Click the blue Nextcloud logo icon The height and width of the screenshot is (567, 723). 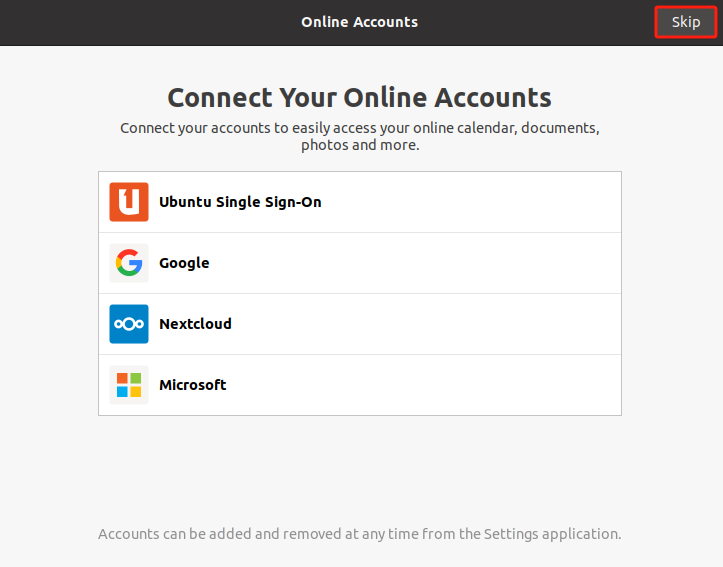pyautogui.click(x=129, y=324)
